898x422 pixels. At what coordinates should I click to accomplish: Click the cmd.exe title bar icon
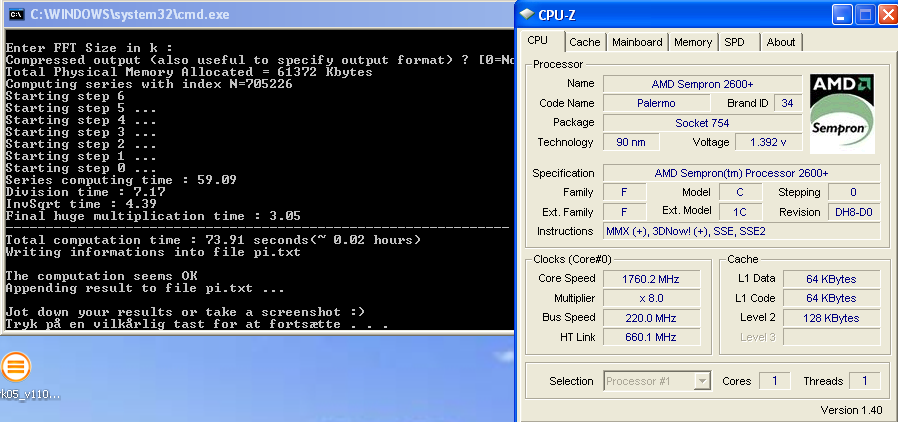16,14
